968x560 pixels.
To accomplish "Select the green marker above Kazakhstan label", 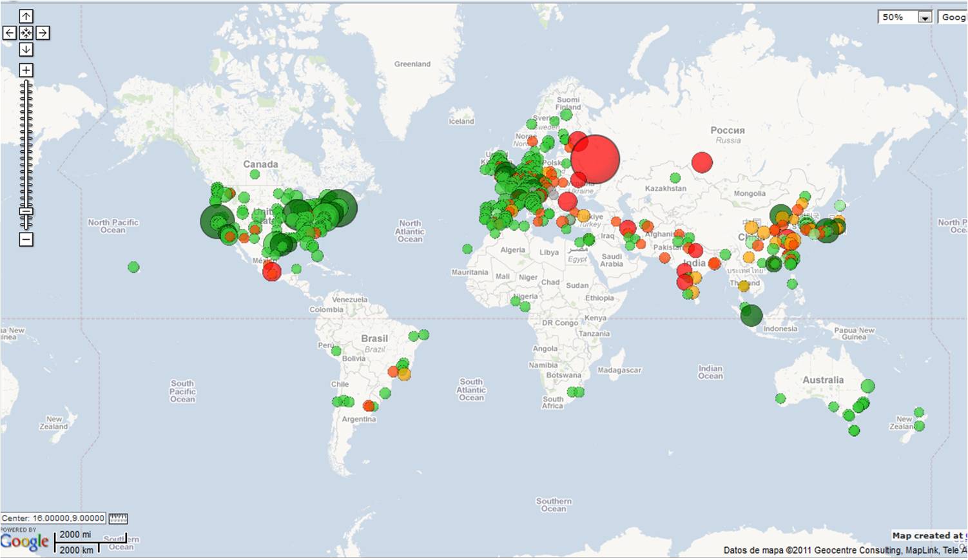I will 675,177.
